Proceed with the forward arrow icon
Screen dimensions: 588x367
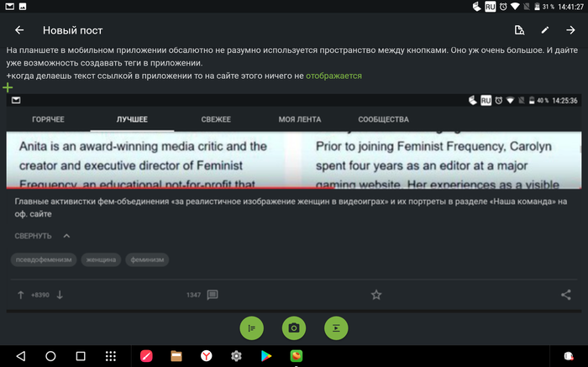pyautogui.click(x=570, y=30)
